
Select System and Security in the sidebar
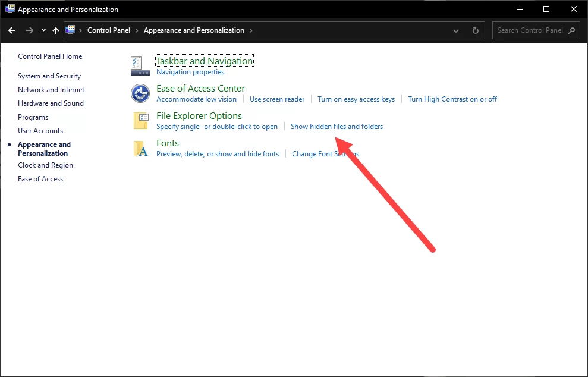(x=49, y=76)
